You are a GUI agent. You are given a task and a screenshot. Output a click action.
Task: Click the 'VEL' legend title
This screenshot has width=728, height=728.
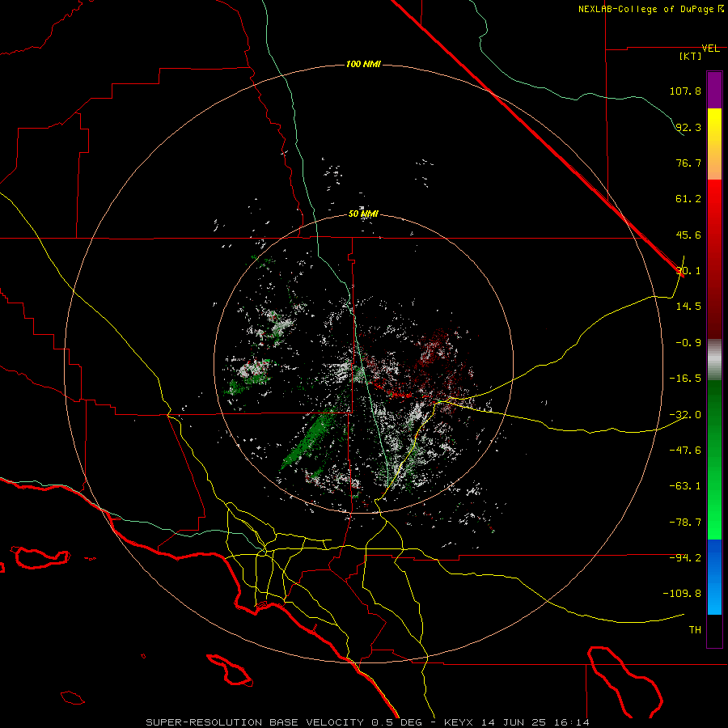[x=710, y=49]
